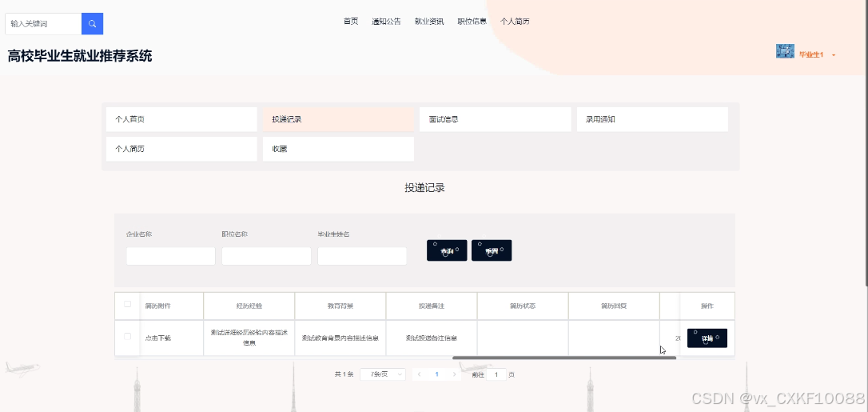Click the 毕业生1 user avatar
The height and width of the screenshot is (412, 868).
click(x=785, y=51)
